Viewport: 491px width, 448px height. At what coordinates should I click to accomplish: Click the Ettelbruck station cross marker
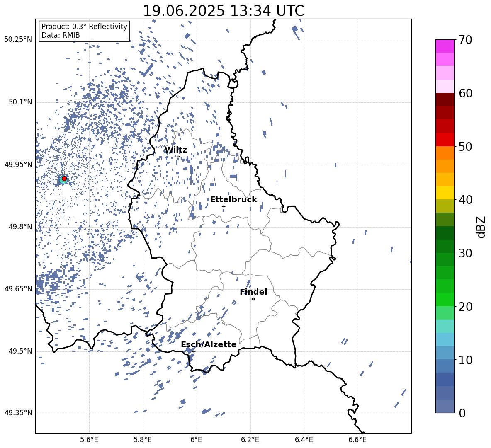(x=224, y=206)
